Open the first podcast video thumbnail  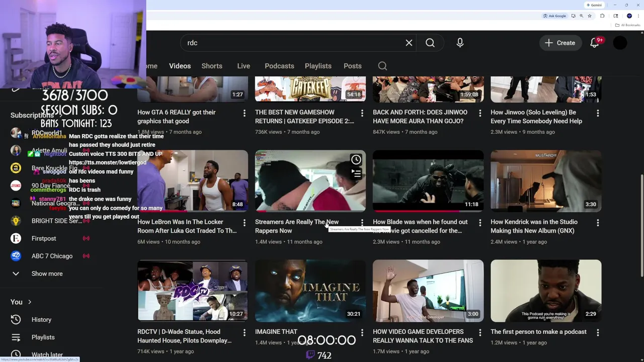[x=546, y=291]
